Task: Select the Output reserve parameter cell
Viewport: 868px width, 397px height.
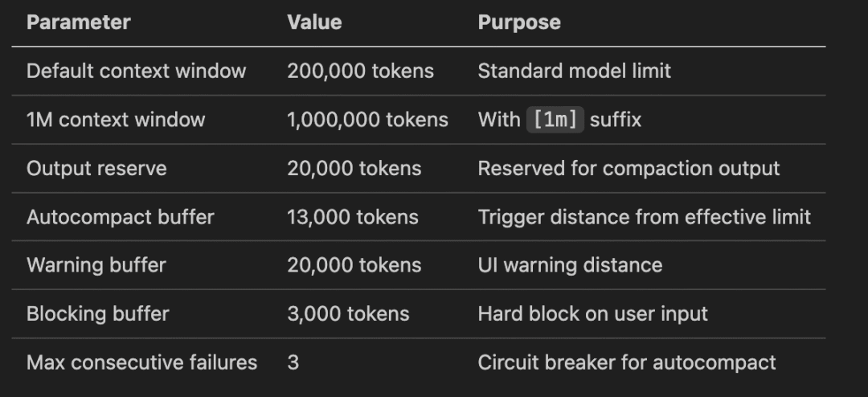Action: click(96, 168)
